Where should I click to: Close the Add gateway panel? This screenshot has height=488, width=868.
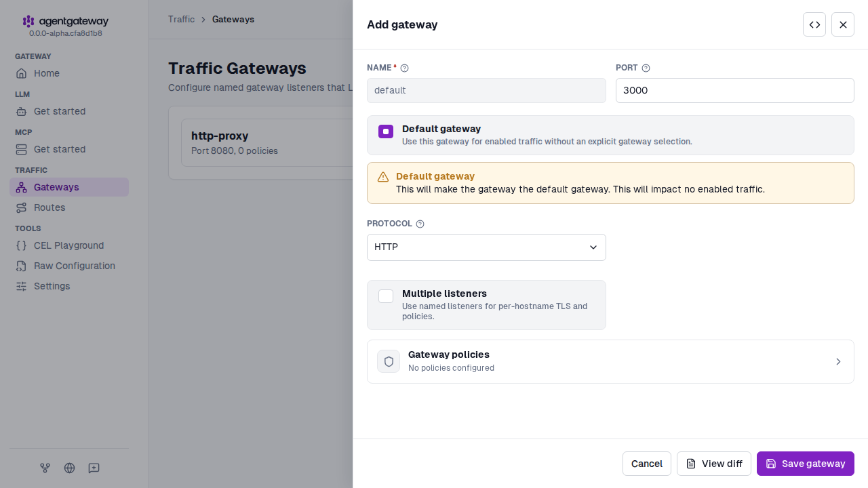pos(843,24)
